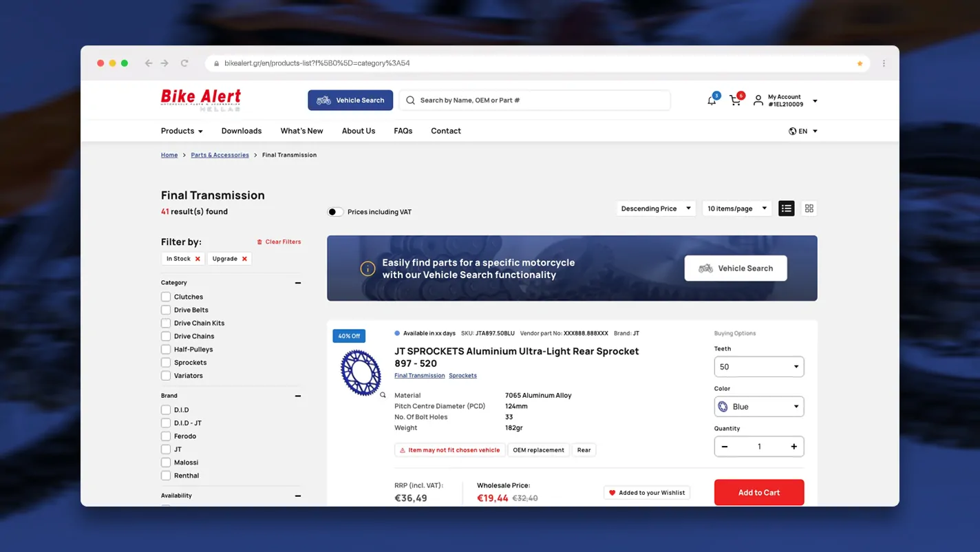Remove the Upgrade filter tag
This screenshot has height=552, width=980.
coord(244,259)
